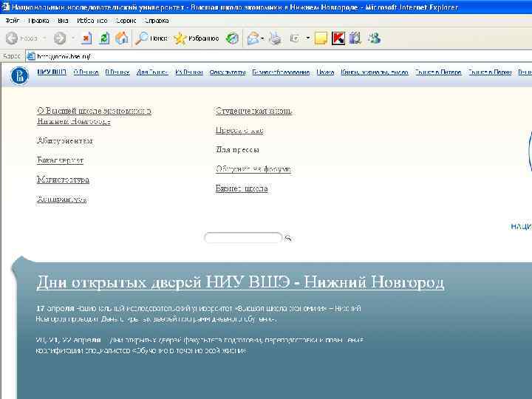
Task: Click the Абитуриентам text item
Action: pos(64,140)
